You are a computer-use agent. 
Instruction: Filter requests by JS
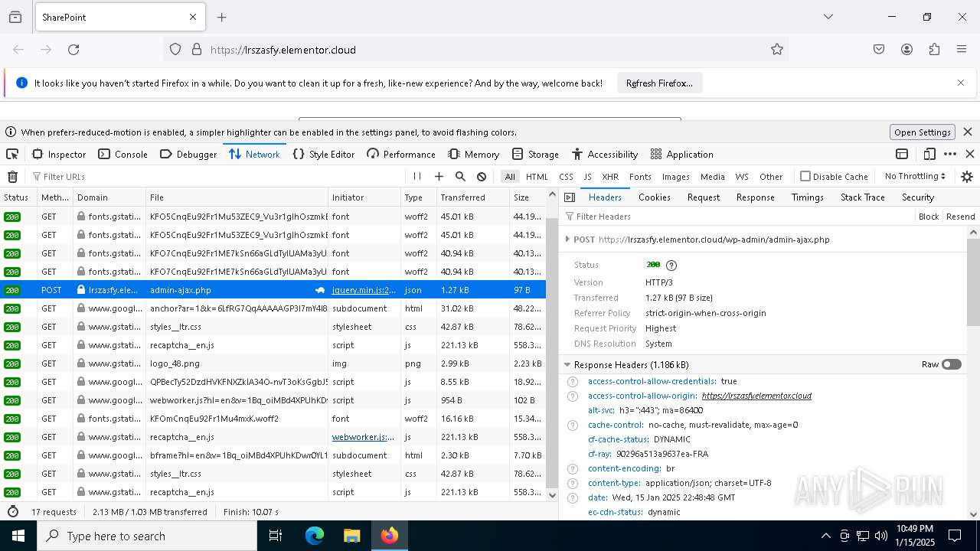587,177
